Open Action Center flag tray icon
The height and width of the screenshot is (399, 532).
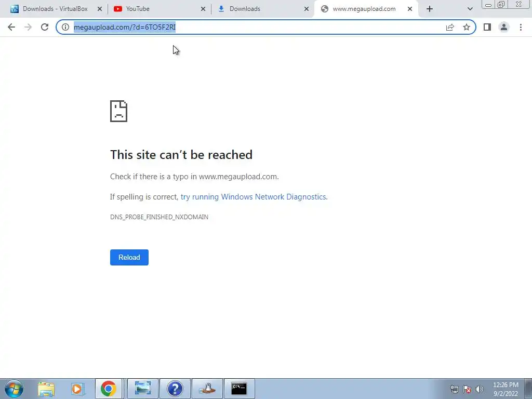click(467, 389)
